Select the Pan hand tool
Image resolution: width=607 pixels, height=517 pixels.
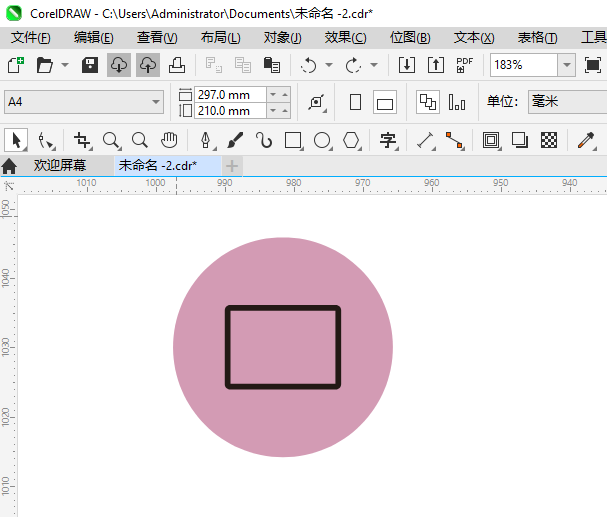pyautogui.click(x=169, y=140)
